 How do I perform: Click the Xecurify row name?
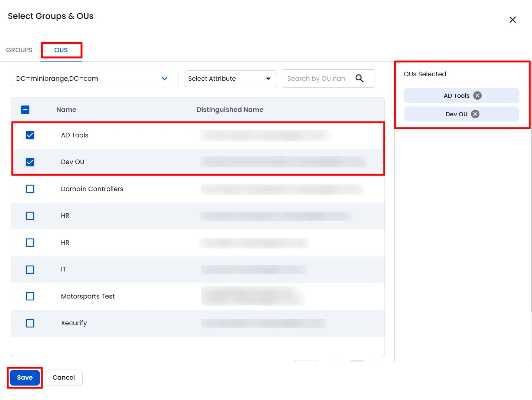tap(74, 323)
